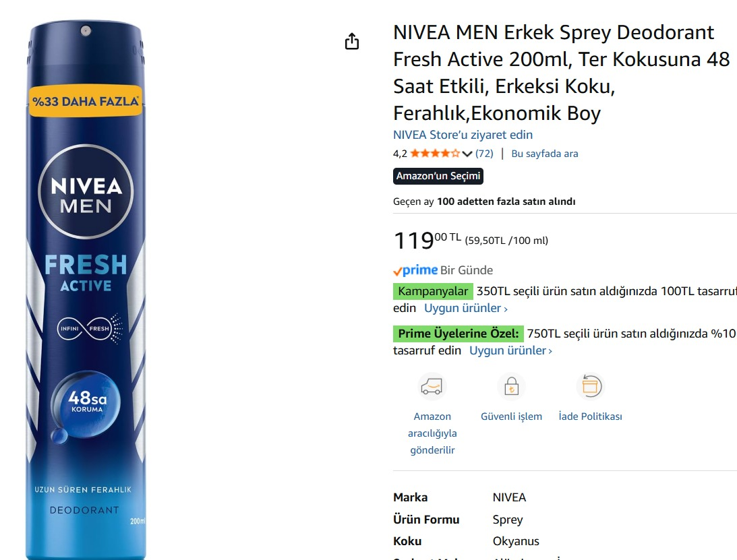
Task: Click the Amazon delivery truck icon
Action: coord(432,387)
